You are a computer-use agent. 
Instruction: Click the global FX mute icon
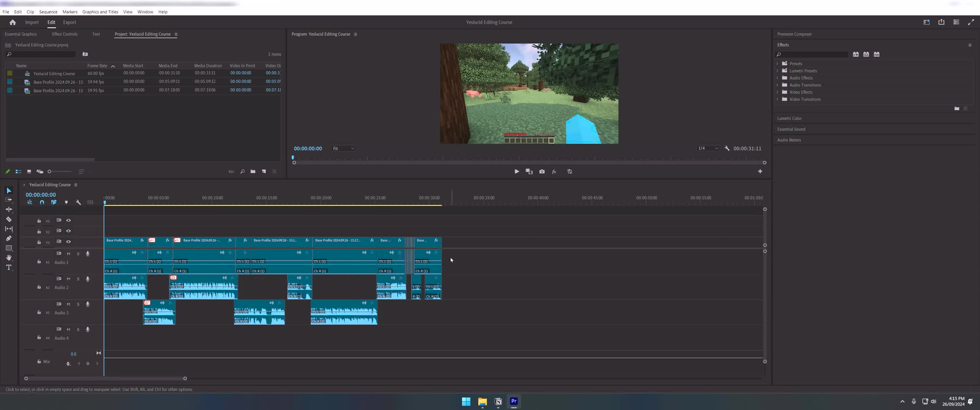[554, 172]
